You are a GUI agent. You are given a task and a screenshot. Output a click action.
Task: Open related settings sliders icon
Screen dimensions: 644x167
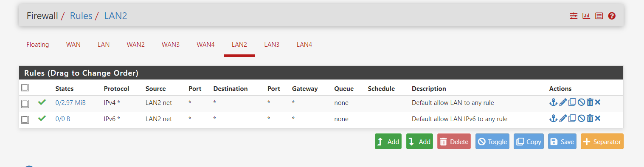point(574,16)
